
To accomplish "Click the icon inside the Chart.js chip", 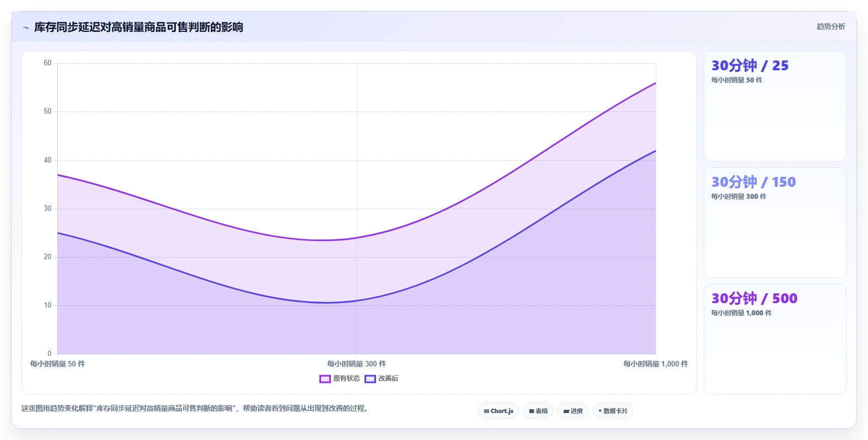I will (486, 411).
